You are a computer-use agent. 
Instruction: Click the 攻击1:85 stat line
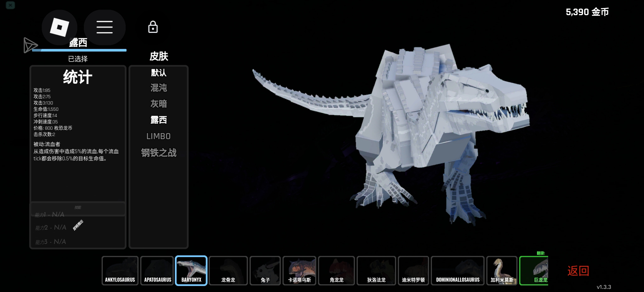42,90
